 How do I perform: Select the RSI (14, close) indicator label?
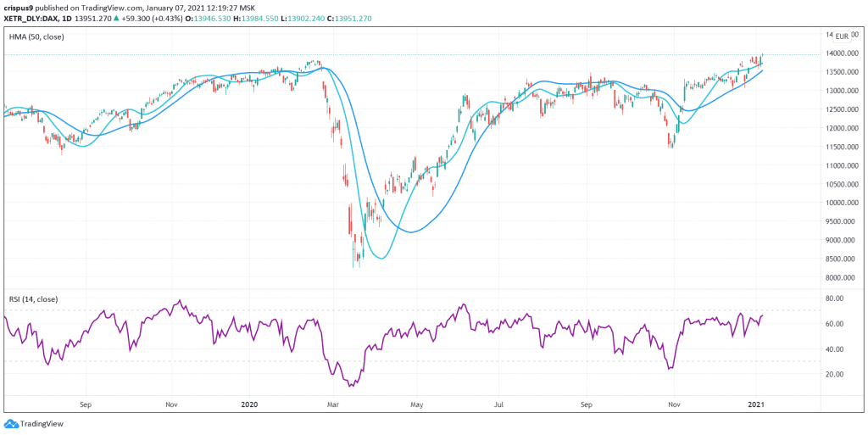33,298
